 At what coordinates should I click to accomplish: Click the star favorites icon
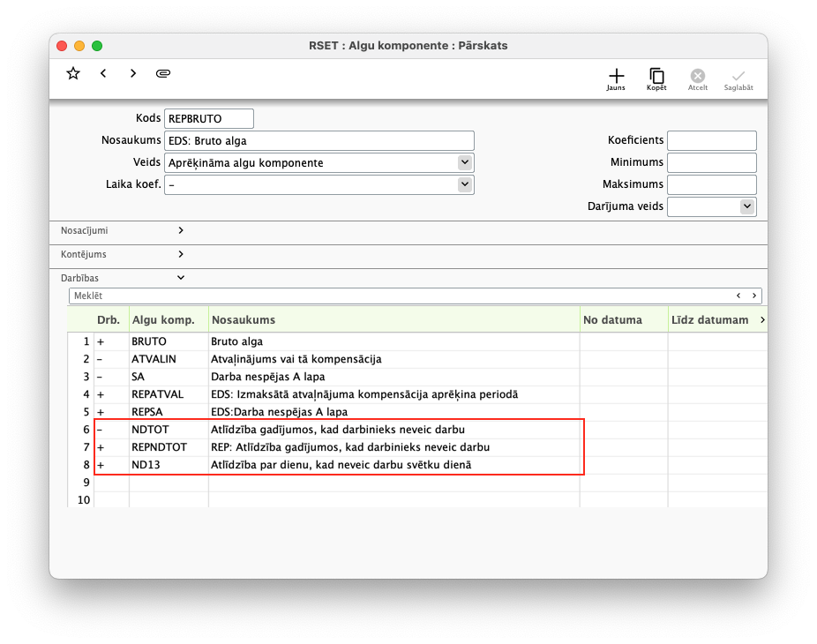pos(73,73)
